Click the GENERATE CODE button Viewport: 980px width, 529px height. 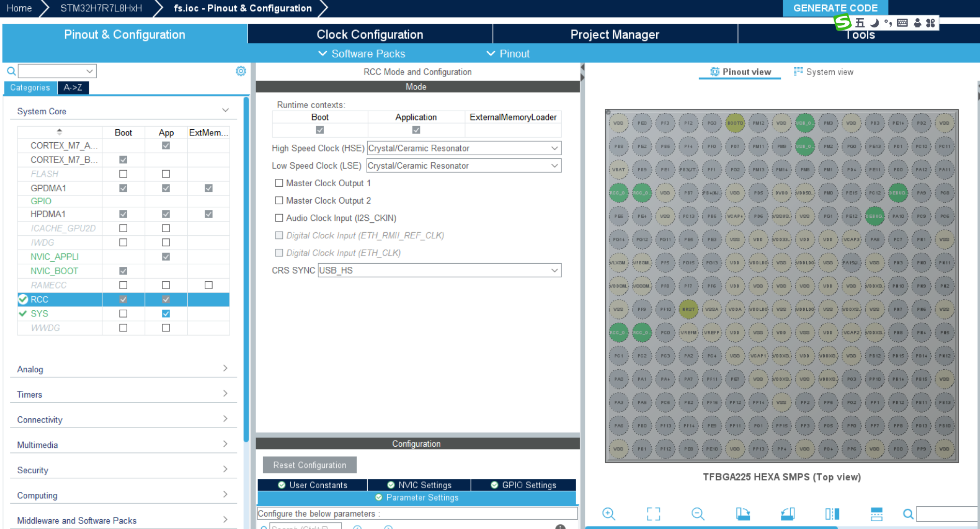coord(835,8)
